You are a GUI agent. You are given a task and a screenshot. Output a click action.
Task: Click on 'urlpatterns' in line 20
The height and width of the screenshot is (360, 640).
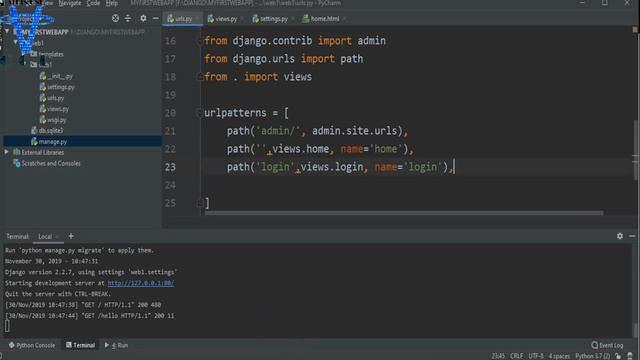(x=235, y=113)
